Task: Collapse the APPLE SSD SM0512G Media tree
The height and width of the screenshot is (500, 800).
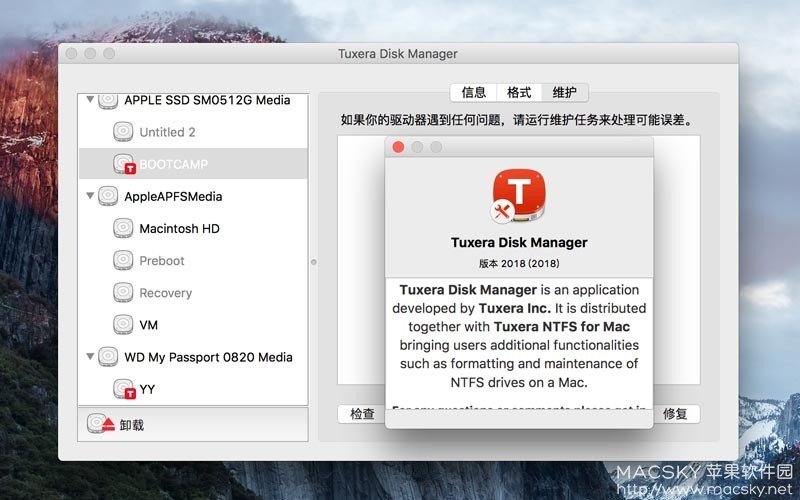Action: tap(90, 99)
